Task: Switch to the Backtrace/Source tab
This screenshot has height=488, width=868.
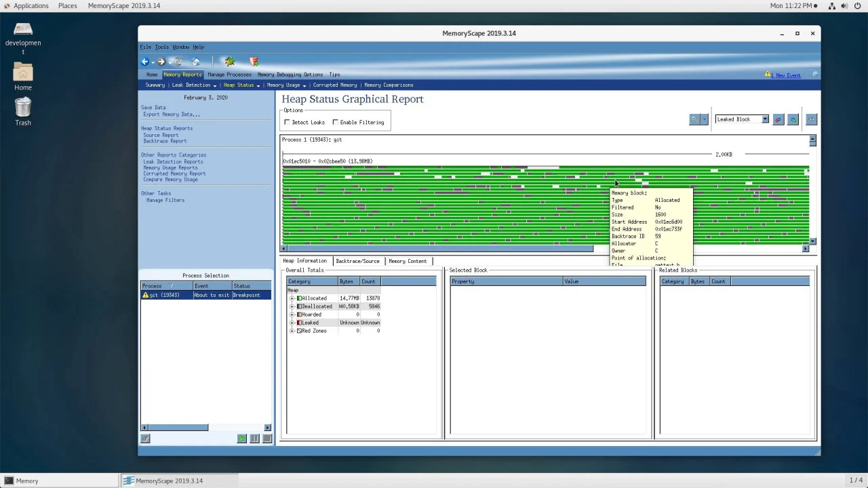Action: [357, 261]
